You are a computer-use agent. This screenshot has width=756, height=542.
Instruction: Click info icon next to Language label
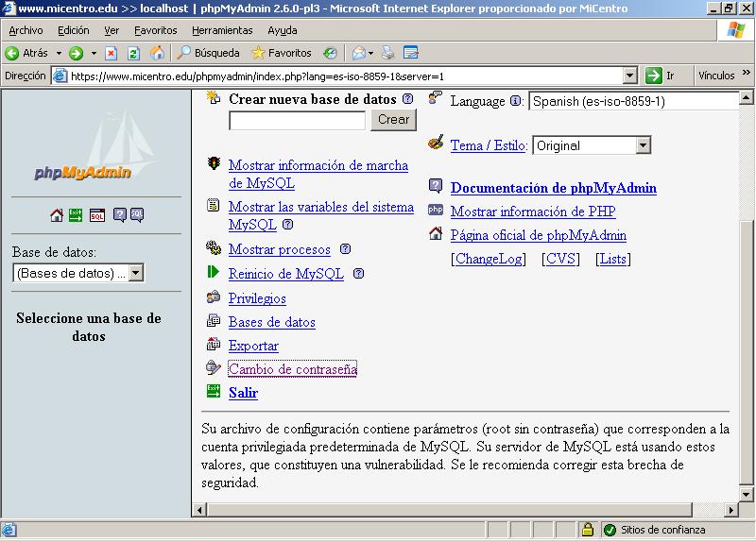pos(515,101)
